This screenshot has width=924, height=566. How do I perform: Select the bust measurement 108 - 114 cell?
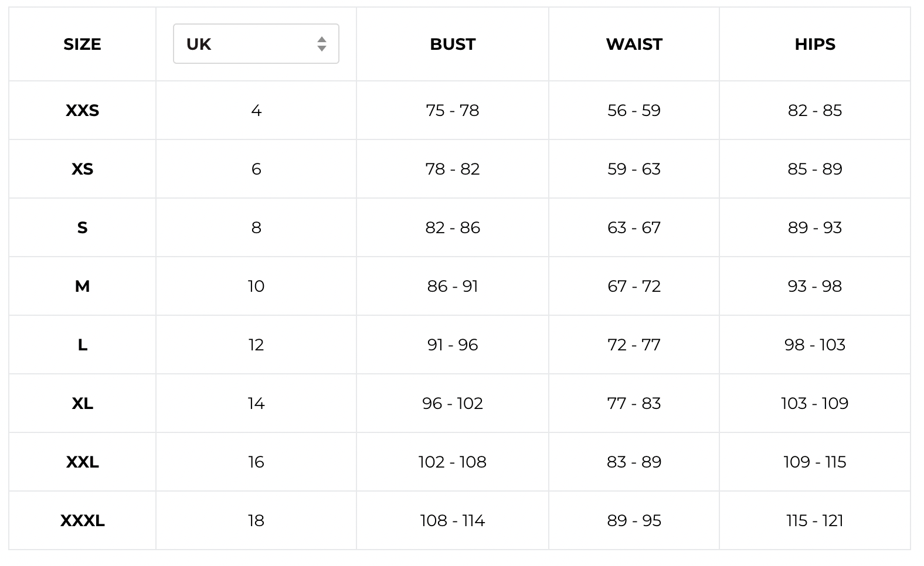pos(452,521)
